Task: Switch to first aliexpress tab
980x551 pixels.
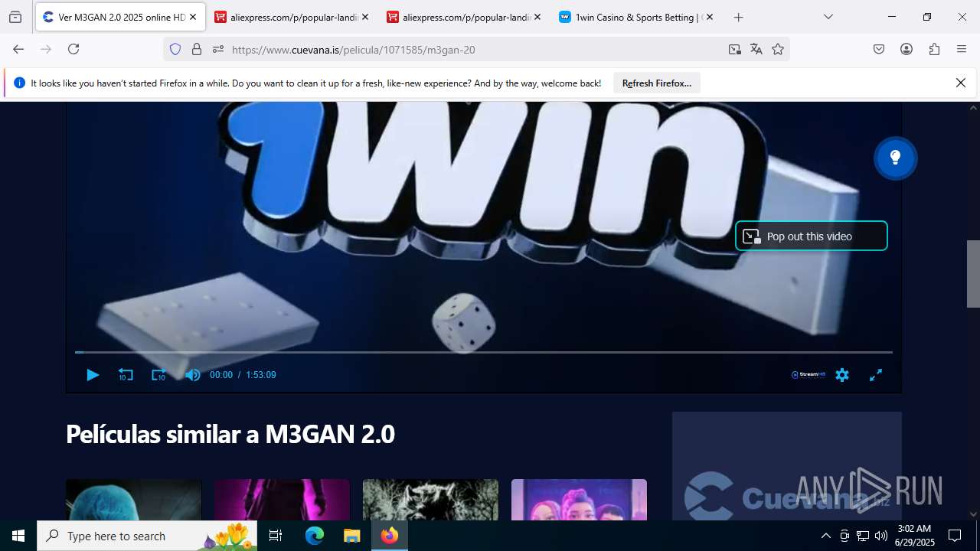Action: [292, 17]
